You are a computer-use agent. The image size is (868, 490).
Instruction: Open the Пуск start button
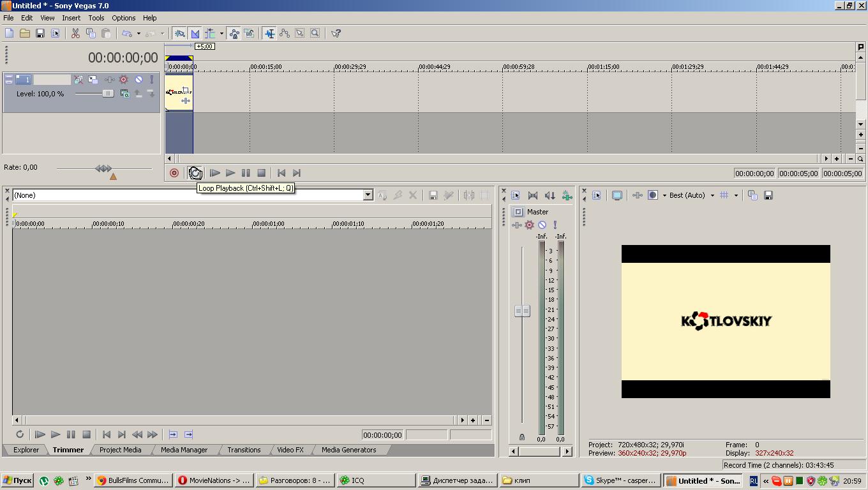[17, 480]
